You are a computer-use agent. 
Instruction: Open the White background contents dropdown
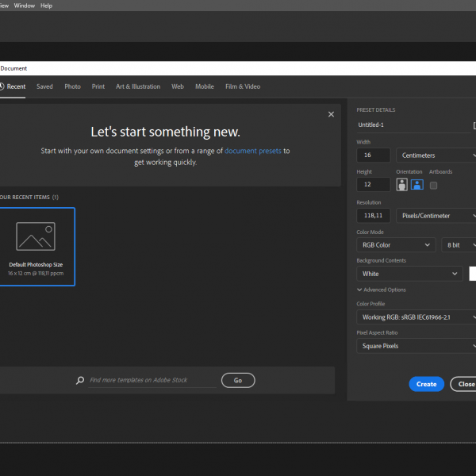pos(410,274)
